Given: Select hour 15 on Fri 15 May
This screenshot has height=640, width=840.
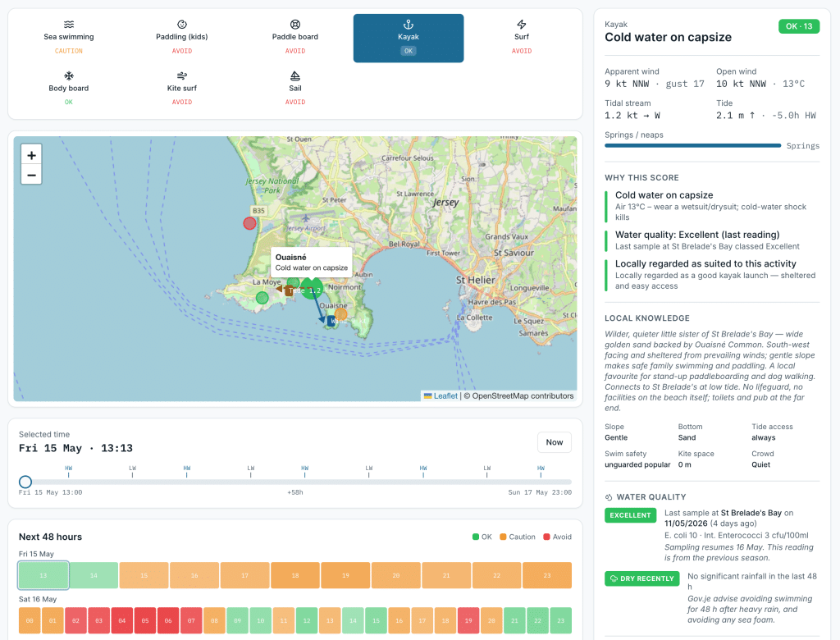Looking at the screenshot, I should click(x=144, y=575).
